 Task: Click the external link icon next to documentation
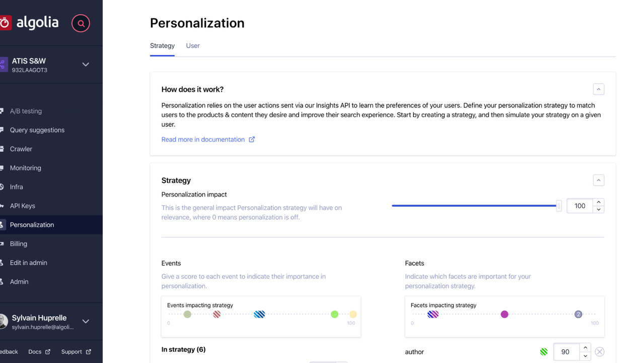252,140
